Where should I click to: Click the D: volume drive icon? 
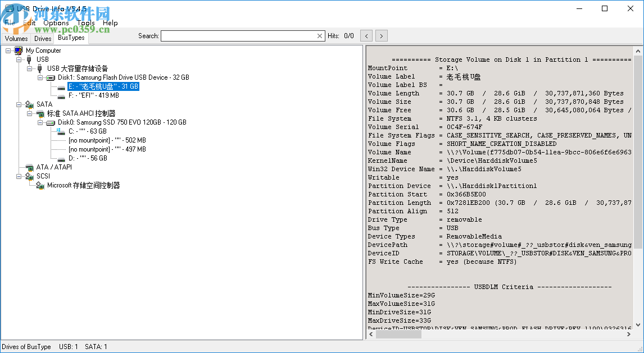pyautogui.click(x=61, y=158)
